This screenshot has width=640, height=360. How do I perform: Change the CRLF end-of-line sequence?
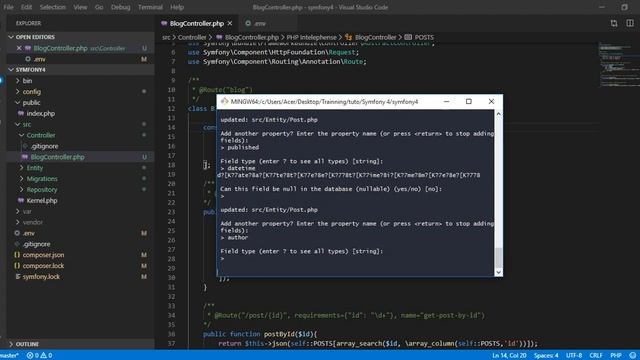[x=596, y=356]
